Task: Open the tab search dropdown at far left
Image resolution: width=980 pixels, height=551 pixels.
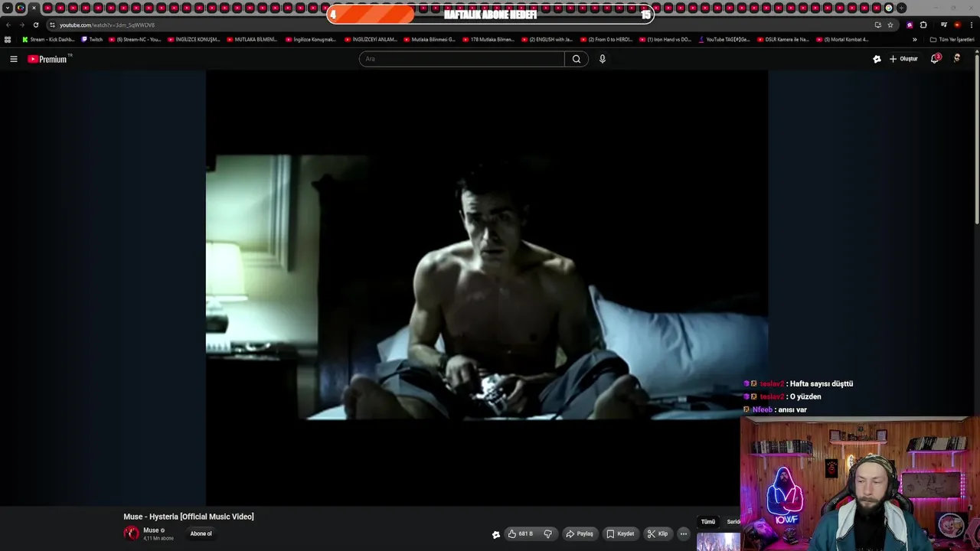Action: point(8,8)
